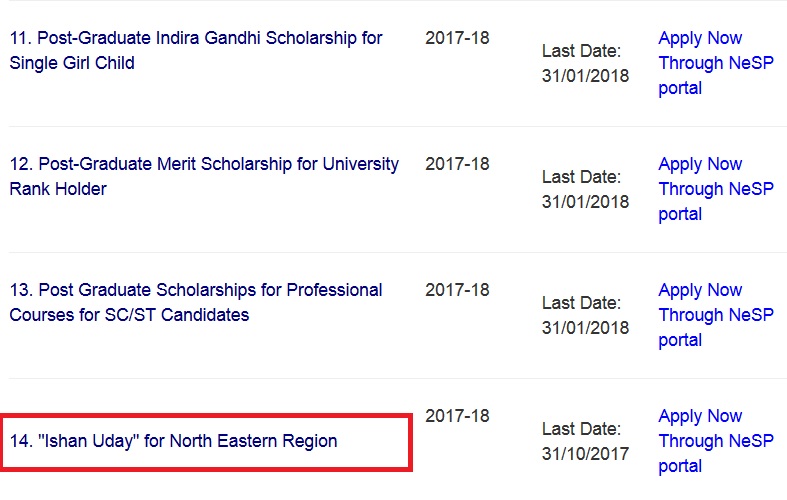Click "Last Date:" label in University Rank Holder row

581,177
